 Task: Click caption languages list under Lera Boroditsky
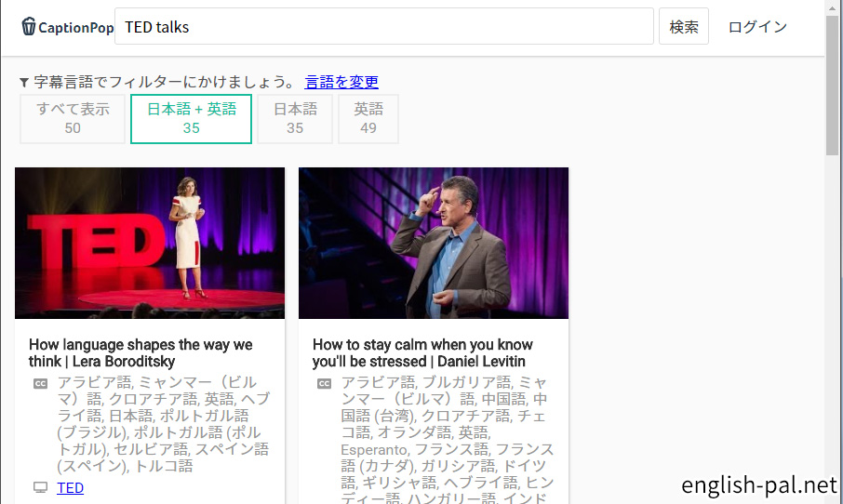point(164,424)
